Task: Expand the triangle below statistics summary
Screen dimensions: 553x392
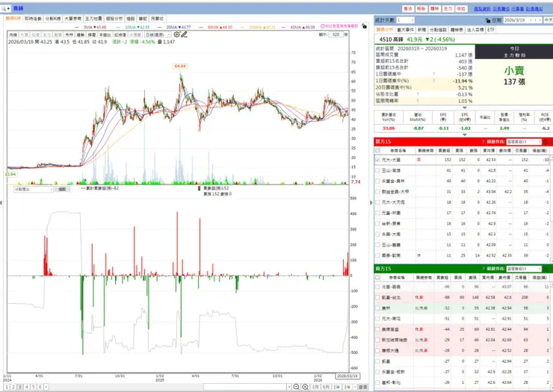Action: (465, 108)
